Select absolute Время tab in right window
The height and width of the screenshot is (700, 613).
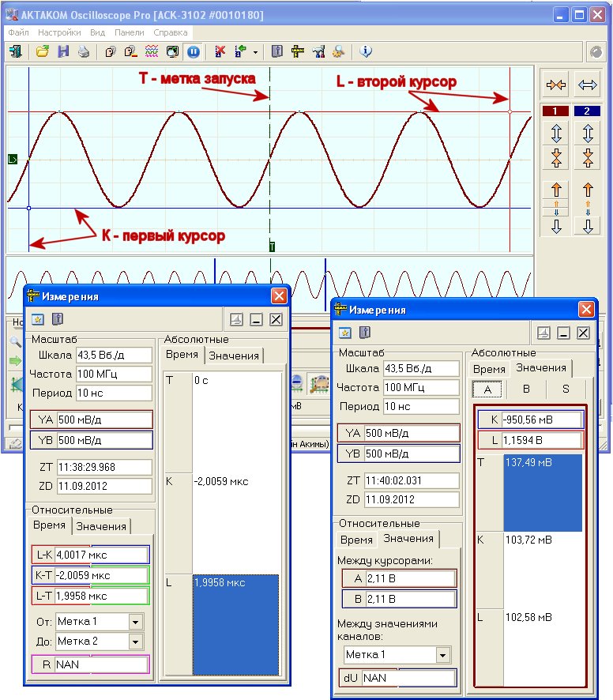pos(489,369)
